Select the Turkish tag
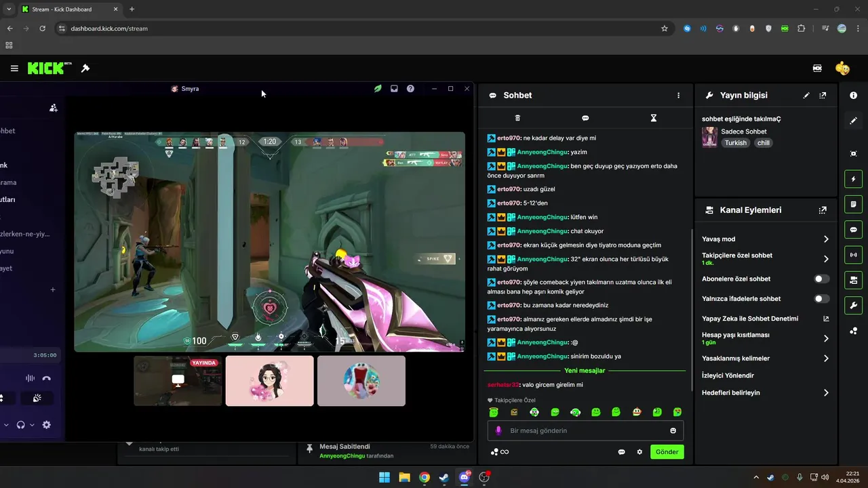Viewport: 868px width, 488px height. coord(735,143)
